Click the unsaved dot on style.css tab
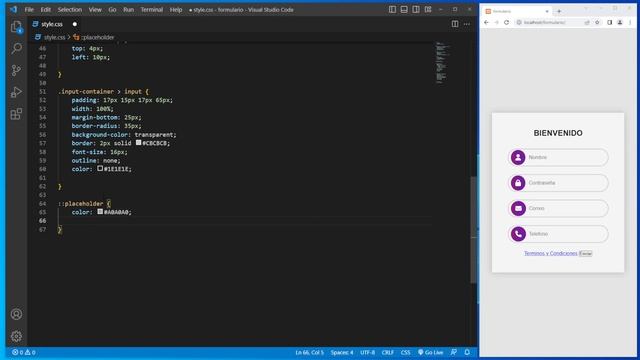The image size is (640, 360). click(x=75, y=24)
